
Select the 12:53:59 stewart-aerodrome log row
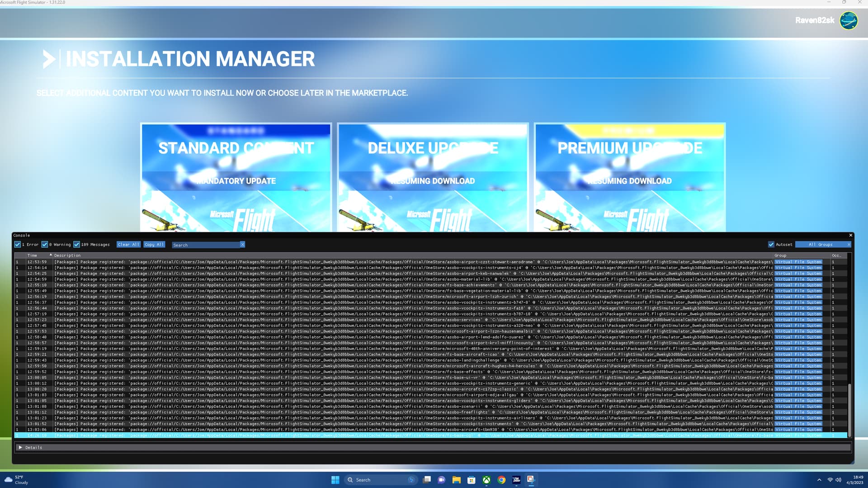(x=431, y=262)
